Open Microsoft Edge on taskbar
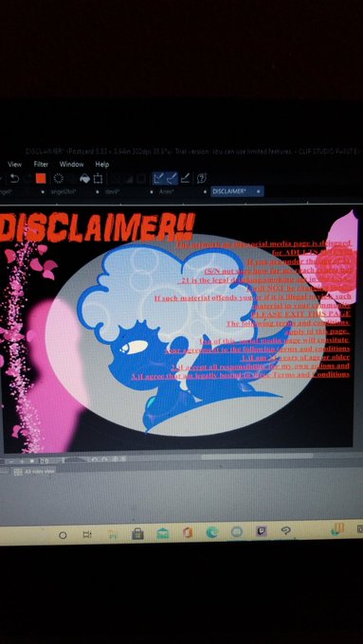 tap(212, 532)
